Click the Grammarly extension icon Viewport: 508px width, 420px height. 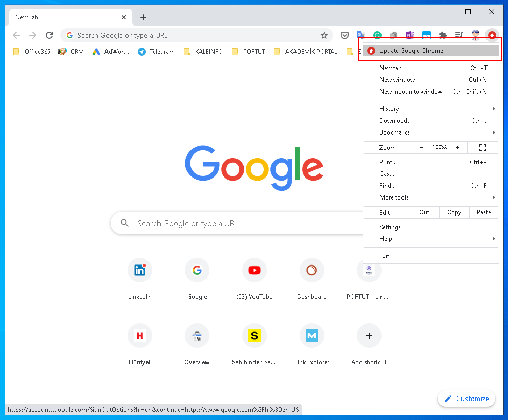[x=377, y=35]
